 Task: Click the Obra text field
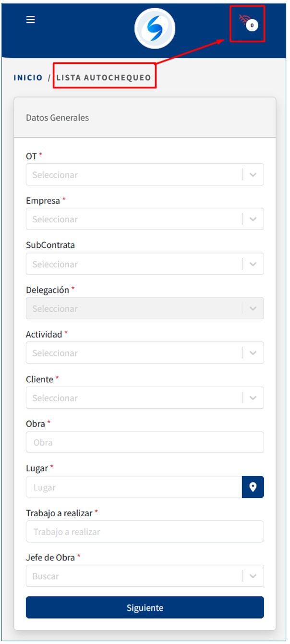pos(145,442)
